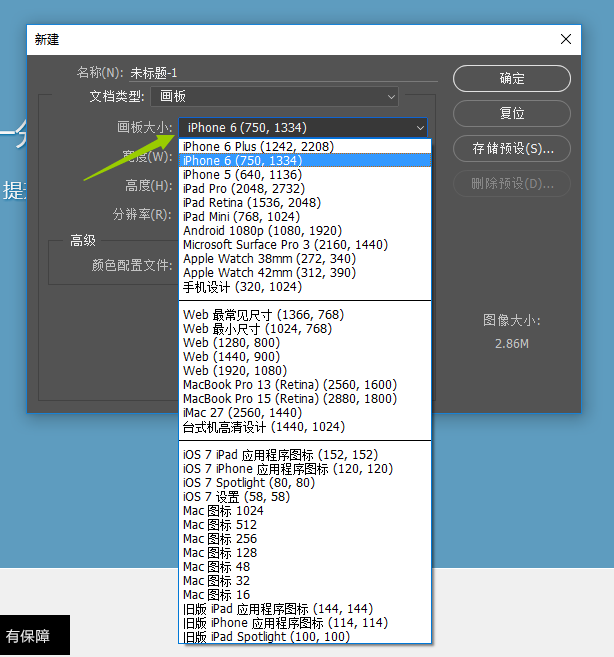Viewport: 614px width, 657px height.
Task: Click 存储预设(S)... button
Action: coord(511,148)
